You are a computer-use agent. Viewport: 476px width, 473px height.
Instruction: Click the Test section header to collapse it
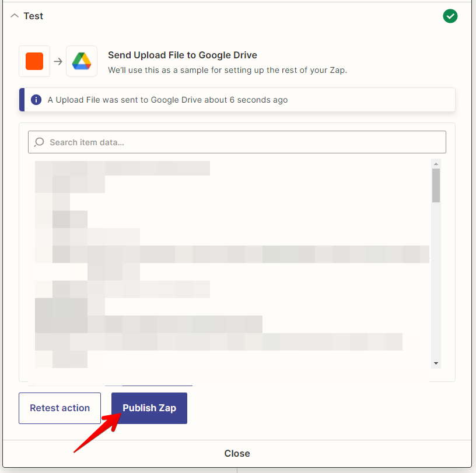pyautogui.click(x=32, y=16)
